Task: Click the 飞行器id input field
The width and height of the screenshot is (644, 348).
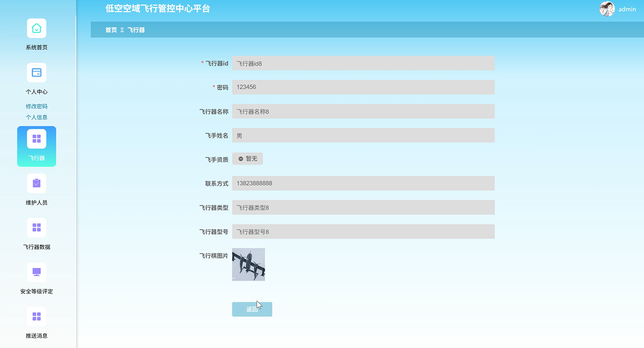Action: tap(363, 63)
